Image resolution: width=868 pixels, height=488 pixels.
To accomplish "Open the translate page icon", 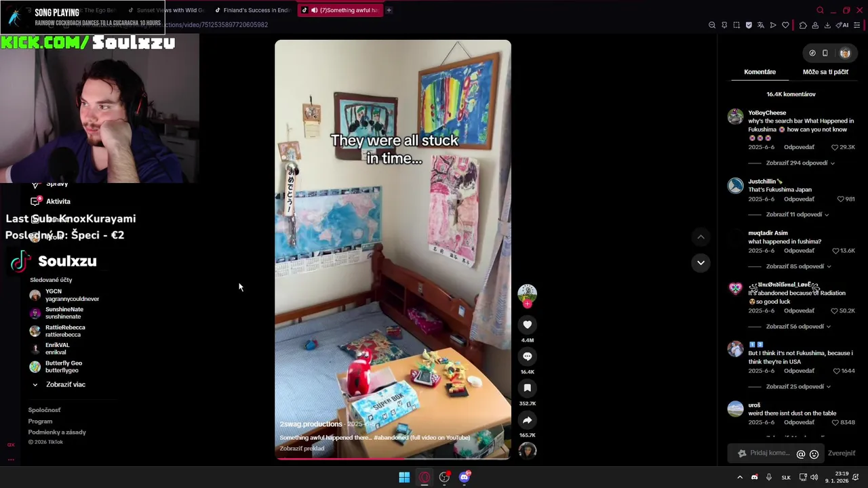I will click(x=761, y=25).
